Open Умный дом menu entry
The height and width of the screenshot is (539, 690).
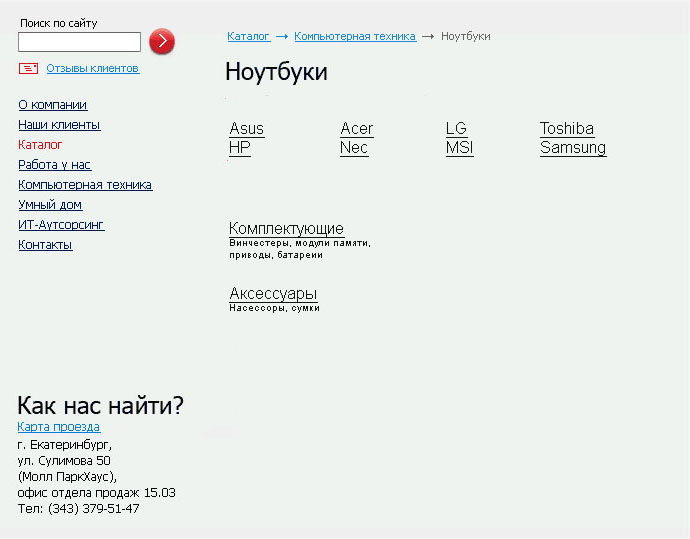(50, 205)
